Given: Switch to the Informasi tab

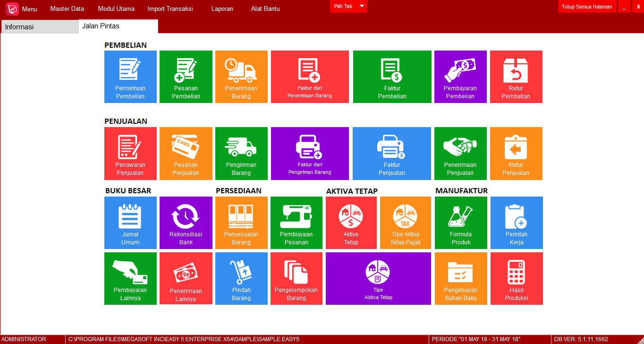Looking at the screenshot, I should point(40,27).
